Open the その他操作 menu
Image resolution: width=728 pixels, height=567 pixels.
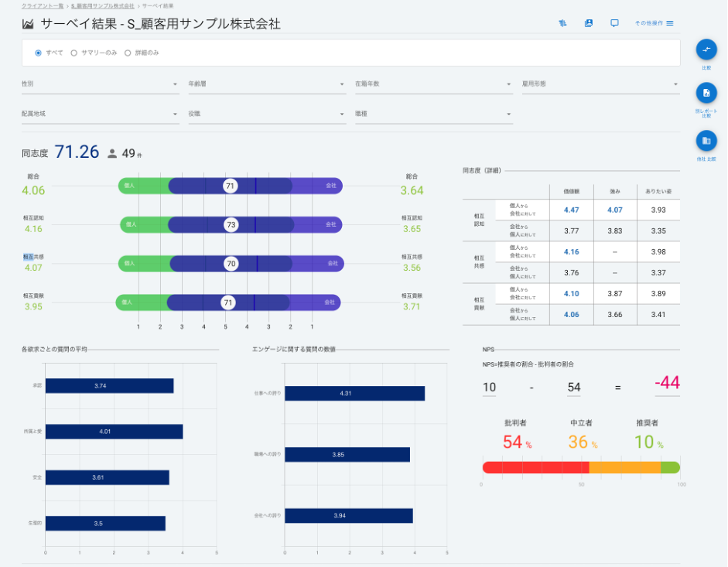pyautogui.click(x=648, y=23)
